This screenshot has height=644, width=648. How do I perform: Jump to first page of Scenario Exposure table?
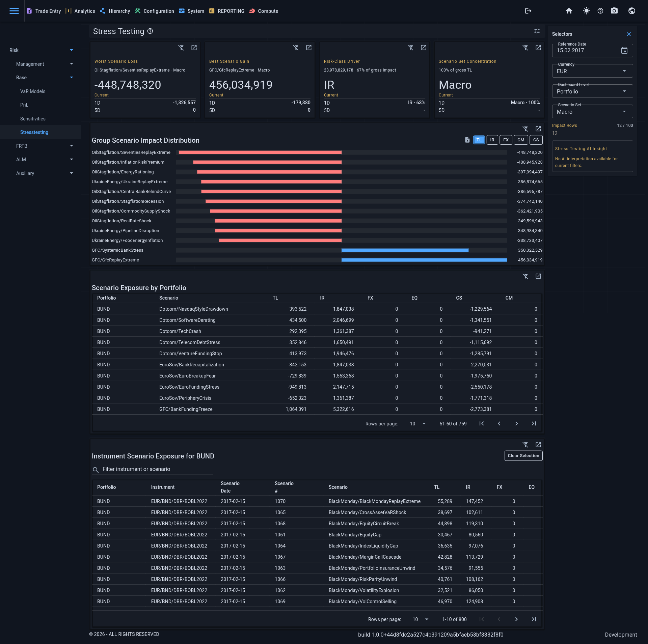(482, 424)
